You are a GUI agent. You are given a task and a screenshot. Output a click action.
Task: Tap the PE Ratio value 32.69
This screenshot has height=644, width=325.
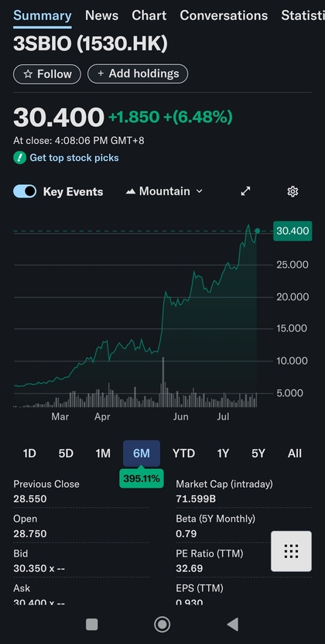tap(189, 568)
